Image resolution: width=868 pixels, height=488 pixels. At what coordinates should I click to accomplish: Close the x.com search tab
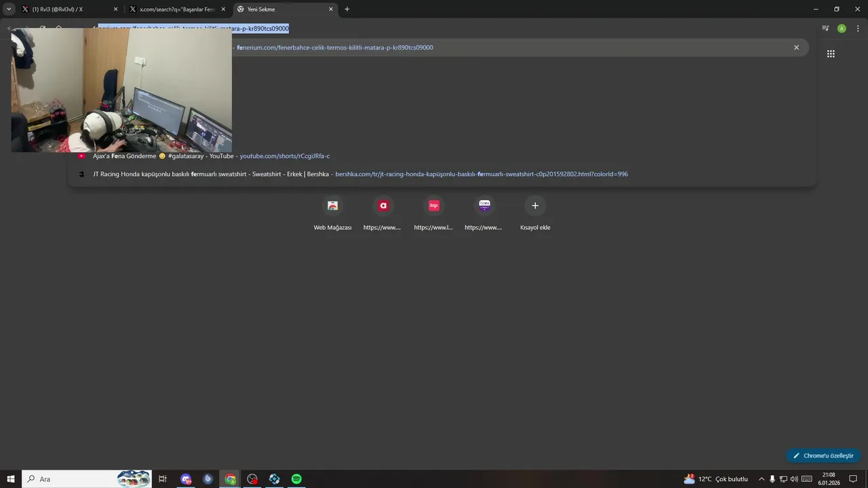(x=223, y=9)
